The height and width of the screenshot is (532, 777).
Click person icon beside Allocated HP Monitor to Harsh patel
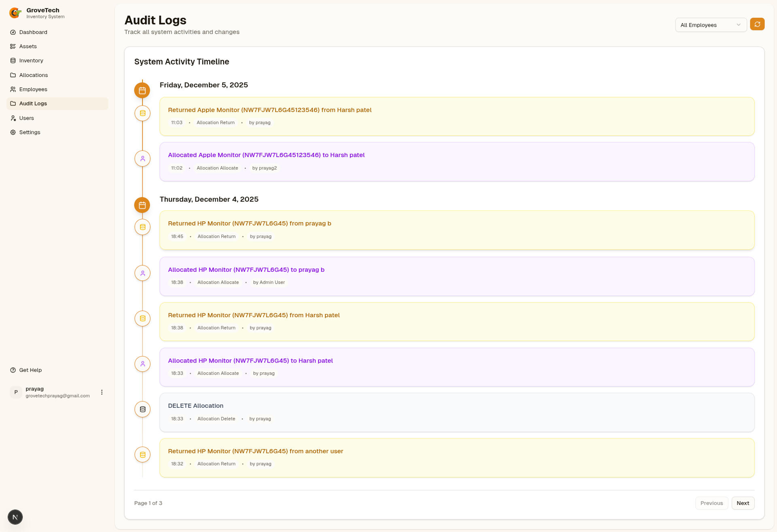click(142, 364)
